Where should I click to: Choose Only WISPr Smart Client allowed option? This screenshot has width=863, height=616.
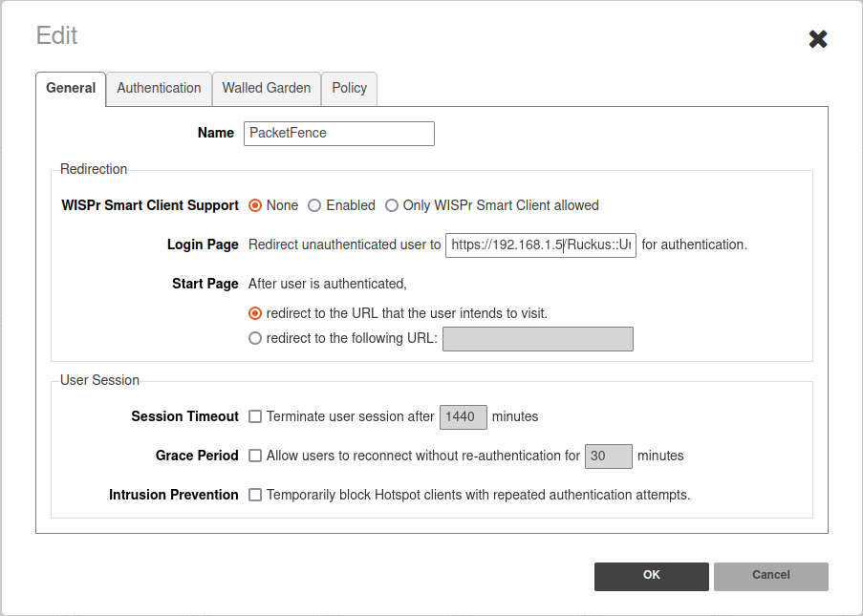click(392, 205)
